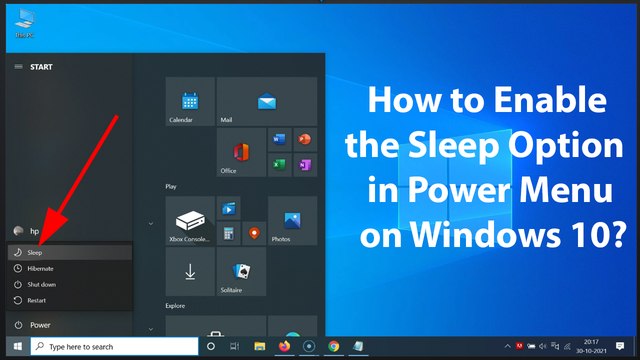Focus the Type here to search box
Viewport: 640px width, 360px height.
114,347
